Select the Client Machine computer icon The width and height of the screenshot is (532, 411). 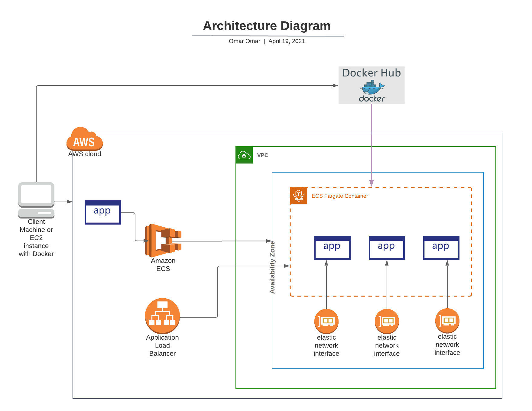pyautogui.click(x=36, y=198)
